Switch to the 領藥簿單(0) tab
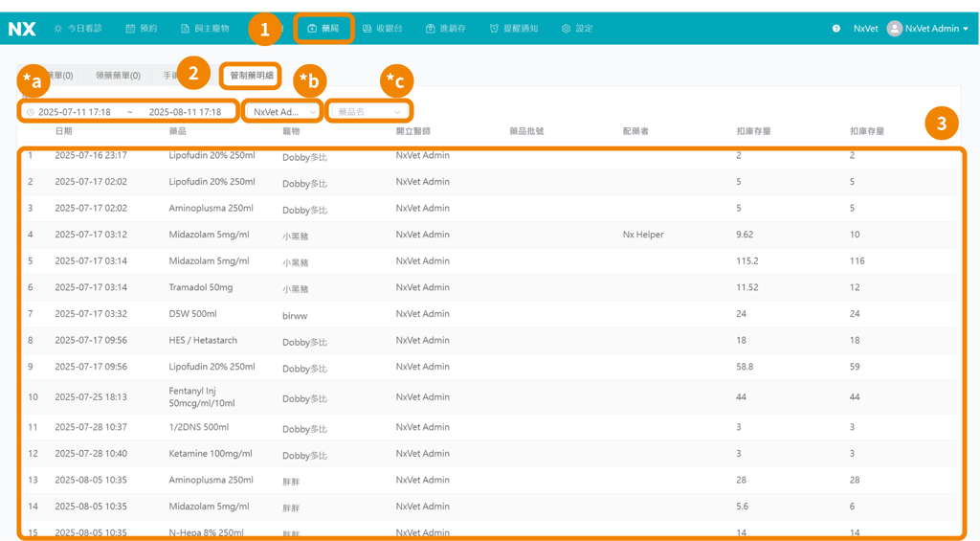This screenshot has width=980, height=541. click(x=118, y=76)
